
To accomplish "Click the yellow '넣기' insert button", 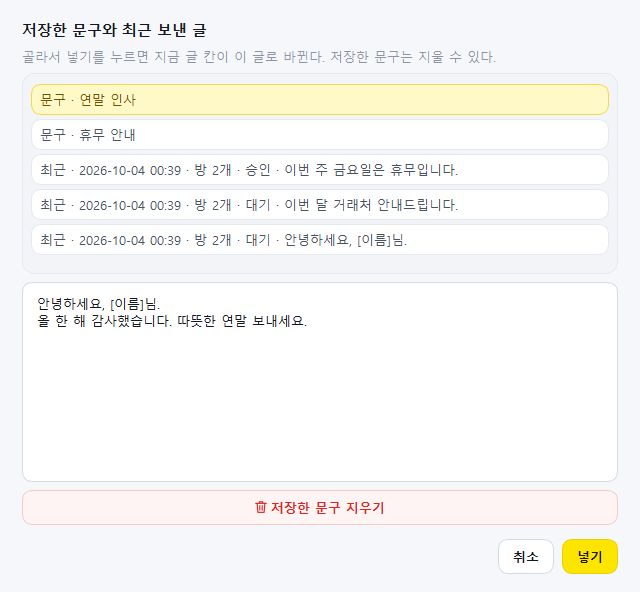I will point(590,557).
